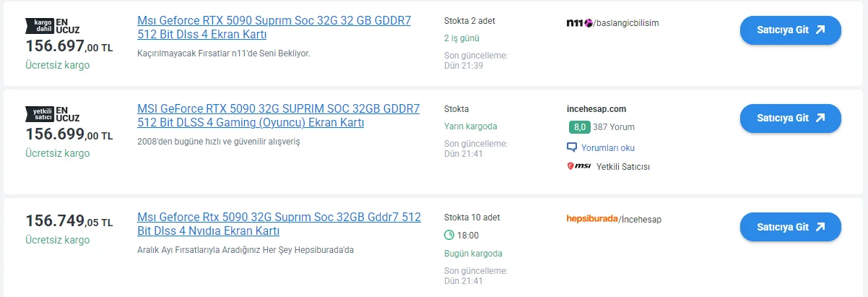The height and width of the screenshot is (297, 868).
Task: Click the incehesap.com seller name
Action: coord(596,109)
